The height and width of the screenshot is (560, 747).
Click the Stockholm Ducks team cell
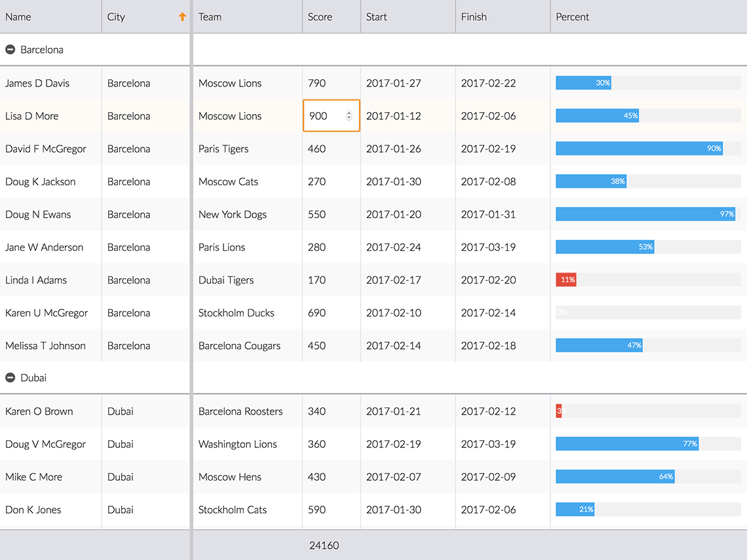click(237, 312)
